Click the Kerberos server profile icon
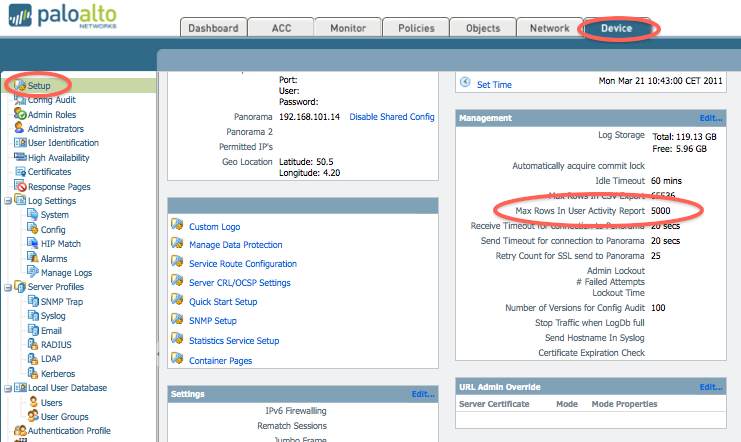The image size is (741, 442). [x=33, y=373]
